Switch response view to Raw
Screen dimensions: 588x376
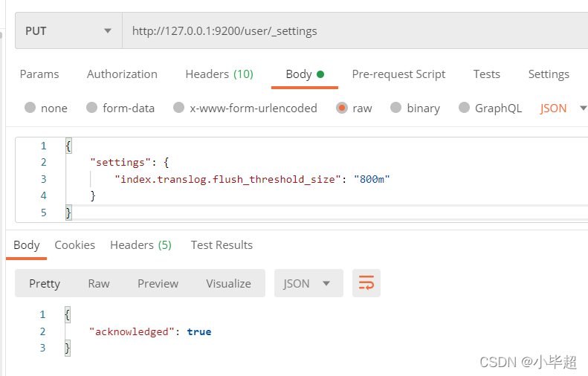click(x=99, y=283)
